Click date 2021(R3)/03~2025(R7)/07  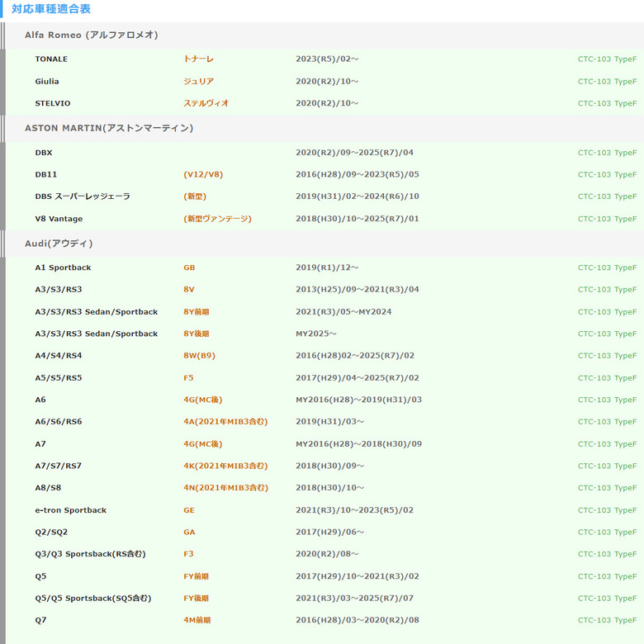[354, 599]
